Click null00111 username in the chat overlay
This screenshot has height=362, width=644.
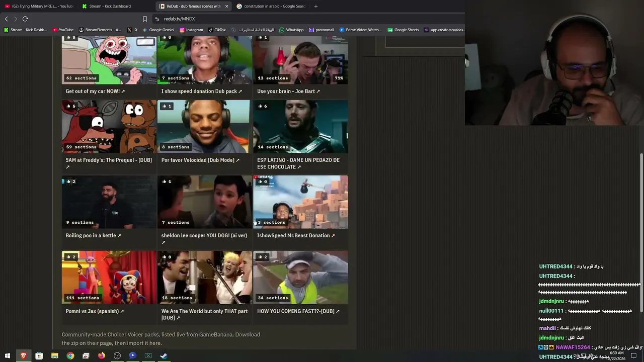click(x=551, y=311)
